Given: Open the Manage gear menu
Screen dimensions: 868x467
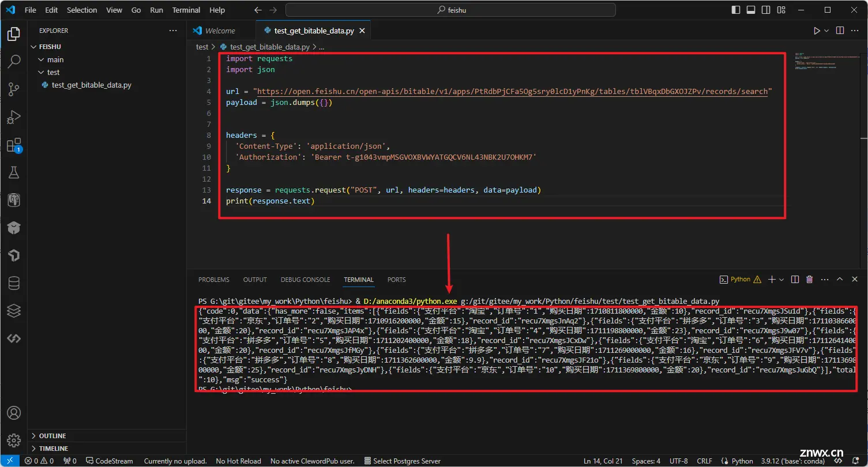Looking at the screenshot, I should pyautogui.click(x=14, y=440).
